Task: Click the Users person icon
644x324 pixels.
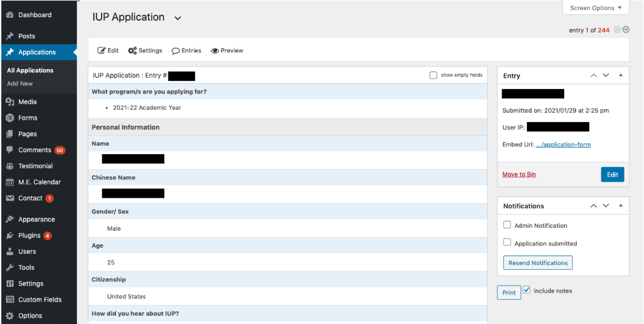Action: [10, 251]
